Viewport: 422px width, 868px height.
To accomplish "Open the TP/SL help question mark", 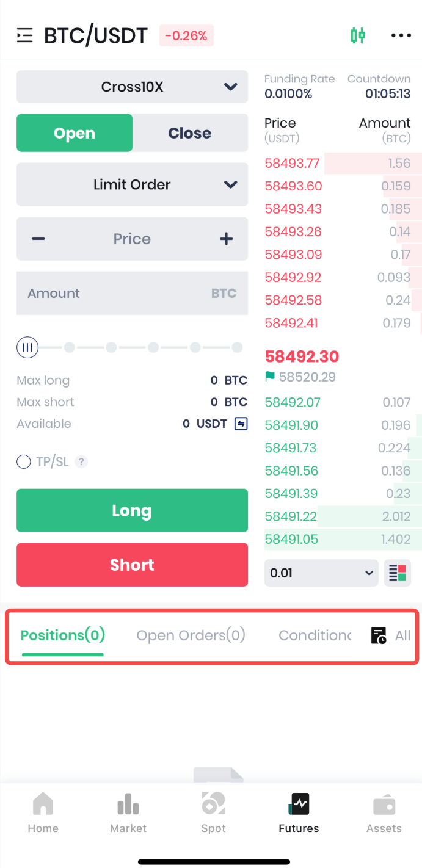I will (81, 462).
